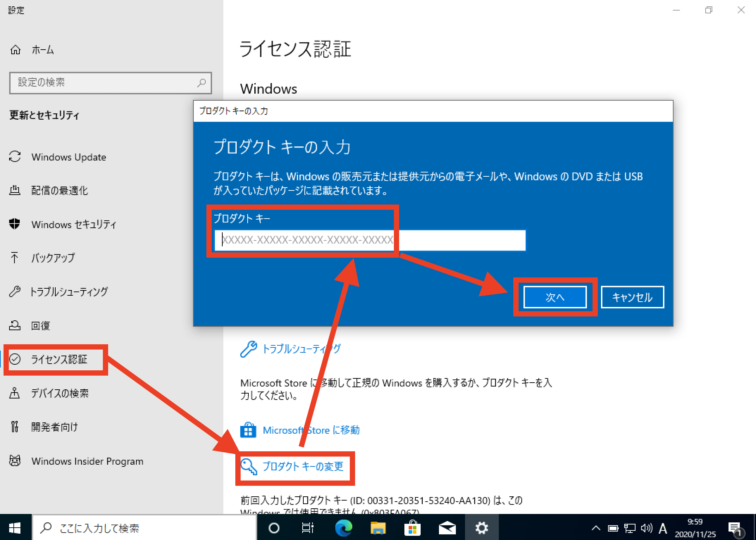Open Windows Insider Program settings
The height and width of the screenshot is (540, 756).
87,461
